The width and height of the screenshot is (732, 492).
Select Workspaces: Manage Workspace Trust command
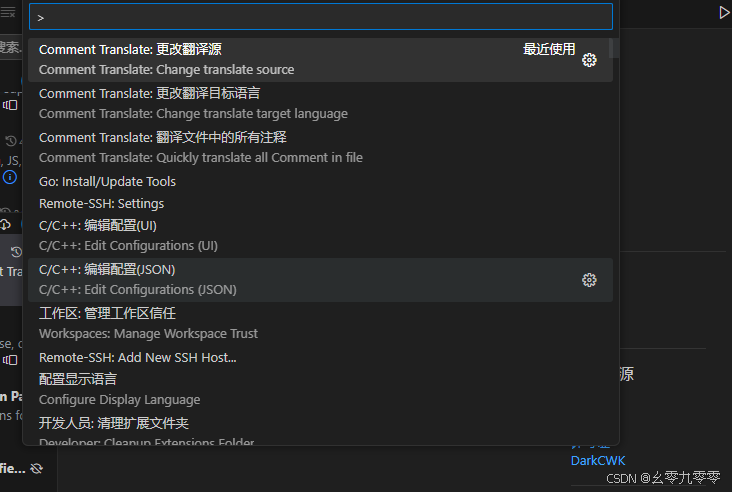[320, 323]
